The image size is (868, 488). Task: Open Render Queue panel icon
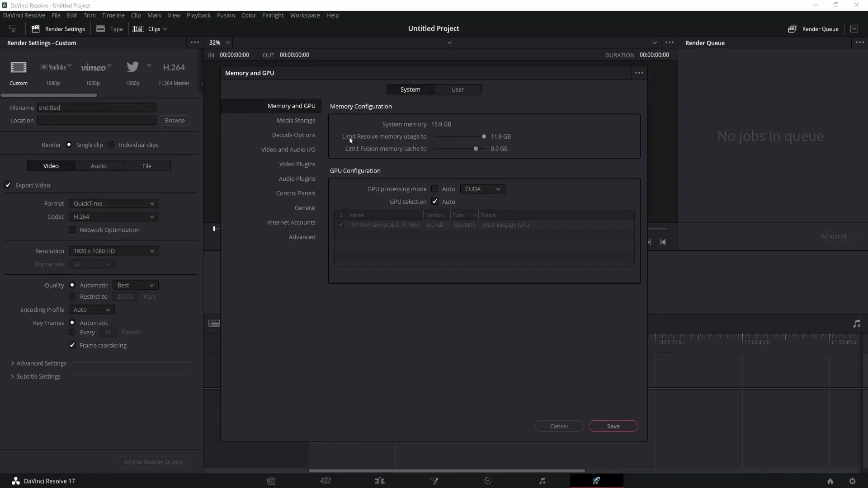click(x=792, y=28)
